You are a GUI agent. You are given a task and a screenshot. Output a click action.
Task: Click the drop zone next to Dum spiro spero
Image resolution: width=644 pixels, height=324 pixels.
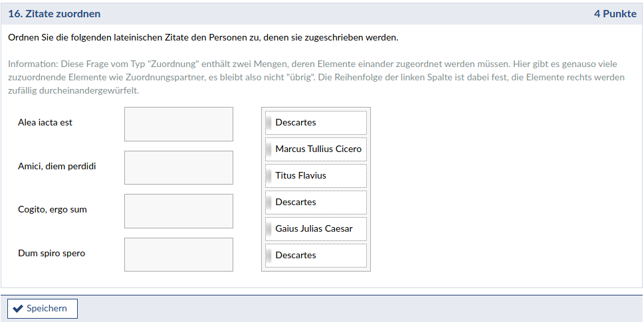(178, 254)
